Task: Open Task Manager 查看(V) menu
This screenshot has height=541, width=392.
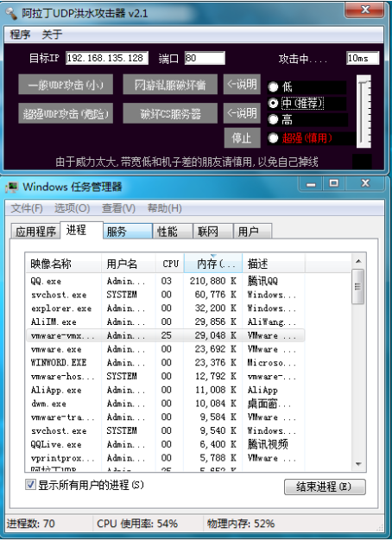Action: [x=118, y=208]
